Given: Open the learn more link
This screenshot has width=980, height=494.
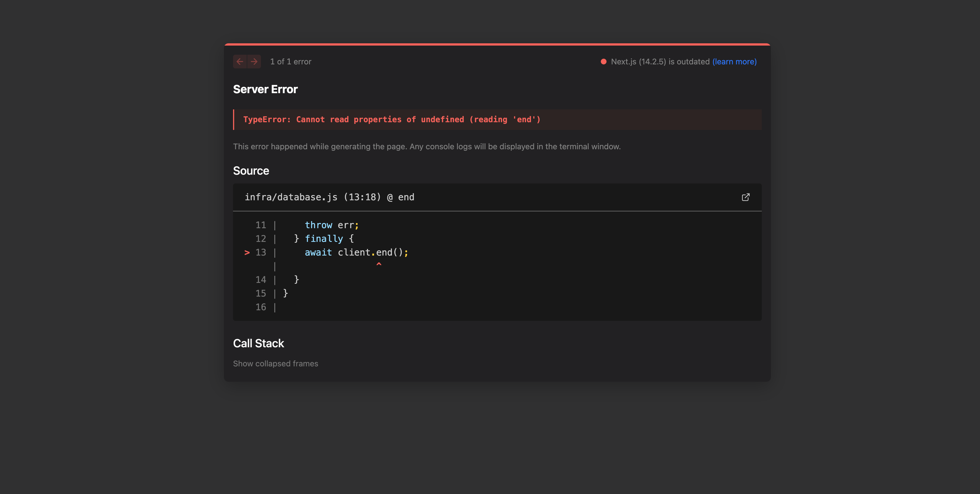Looking at the screenshot, I should [734, 62].
